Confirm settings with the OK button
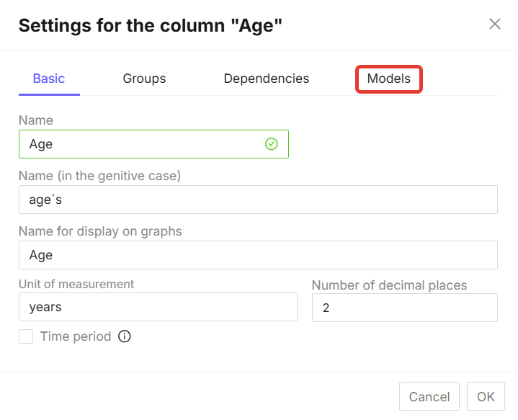The height and width of the screenshot is (420, 518). (486, 397)
